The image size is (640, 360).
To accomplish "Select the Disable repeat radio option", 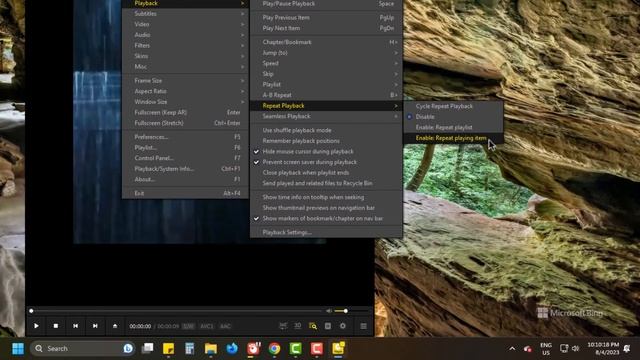I will (x=453, y=117).
